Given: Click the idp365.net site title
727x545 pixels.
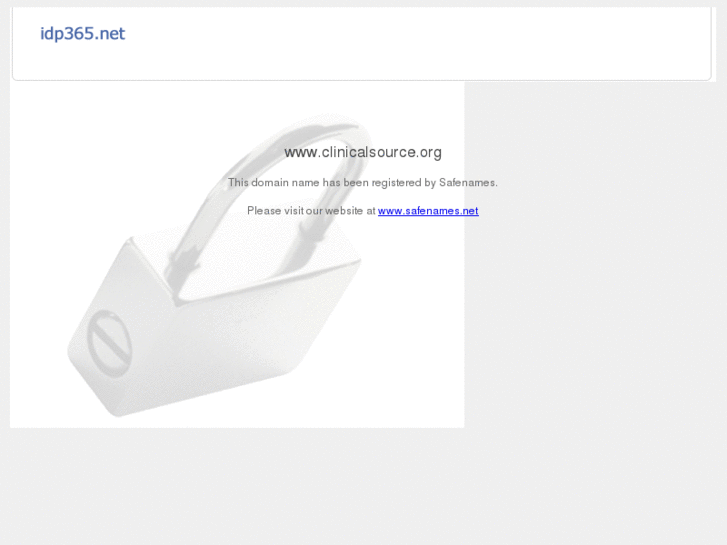Looking at the screenshot, I should pyautogui.click(x=83, y=33).
